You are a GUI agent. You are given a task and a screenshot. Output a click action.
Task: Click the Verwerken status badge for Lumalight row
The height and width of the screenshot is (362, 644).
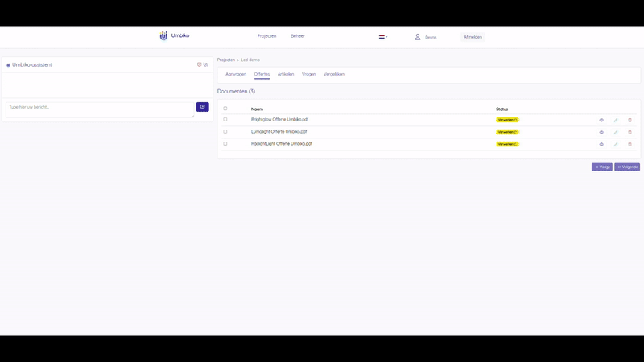508,132
